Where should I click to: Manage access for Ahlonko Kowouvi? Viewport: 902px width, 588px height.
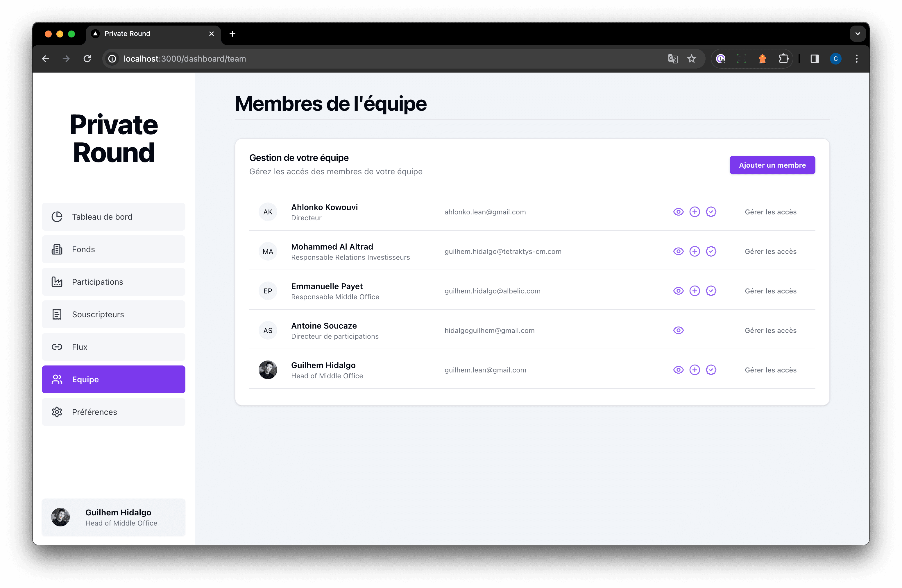(770, 212)
